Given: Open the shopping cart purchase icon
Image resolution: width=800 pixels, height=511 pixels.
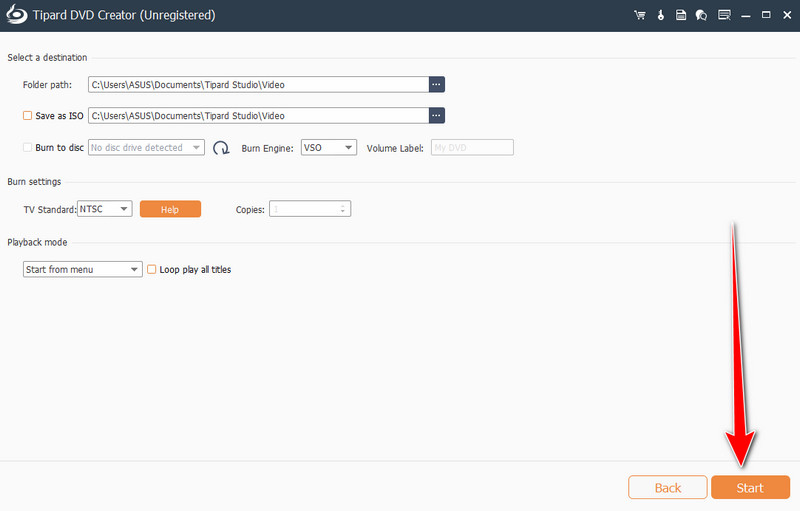Looking at the screenshot, I should tap(639, 15).
